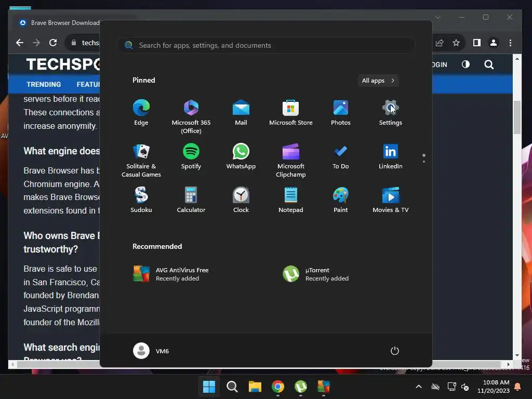532x399 pixels.
Task: Open the Spotify app
Action: click(x=191, y=156)
